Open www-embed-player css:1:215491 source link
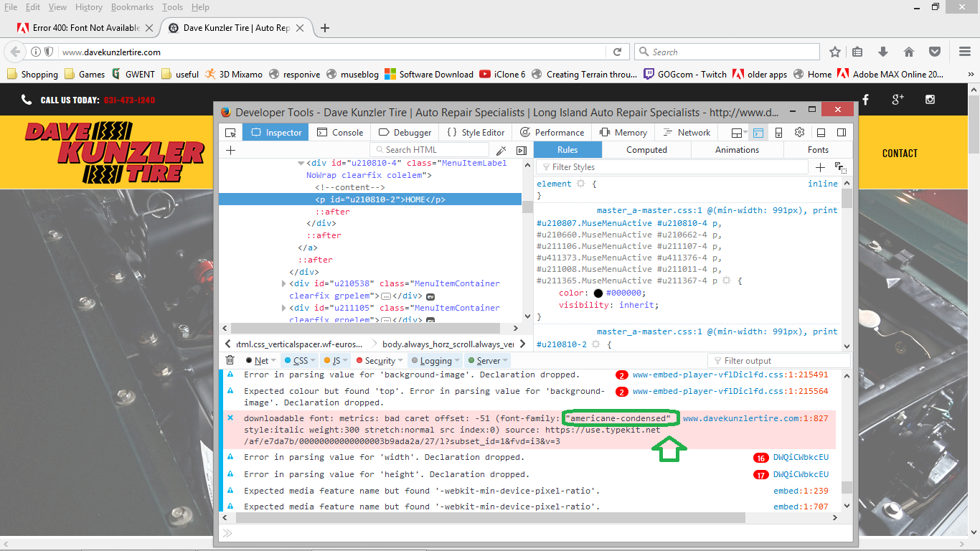 pos(730,375)
